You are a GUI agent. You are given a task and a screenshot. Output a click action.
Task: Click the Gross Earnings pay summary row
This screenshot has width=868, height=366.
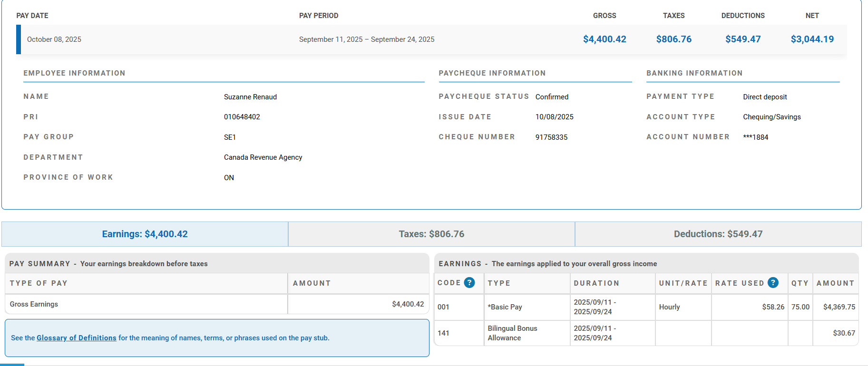pyautogui.click(x=34, y=304)
